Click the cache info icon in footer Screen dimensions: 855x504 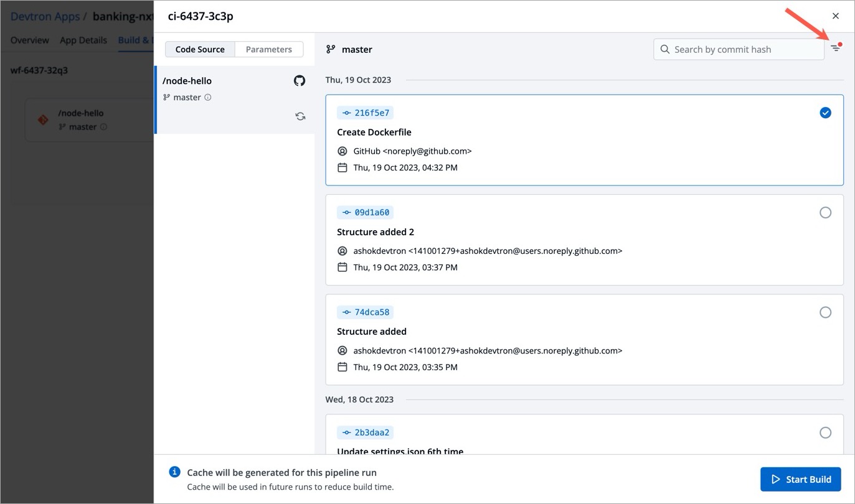[175, 472]
